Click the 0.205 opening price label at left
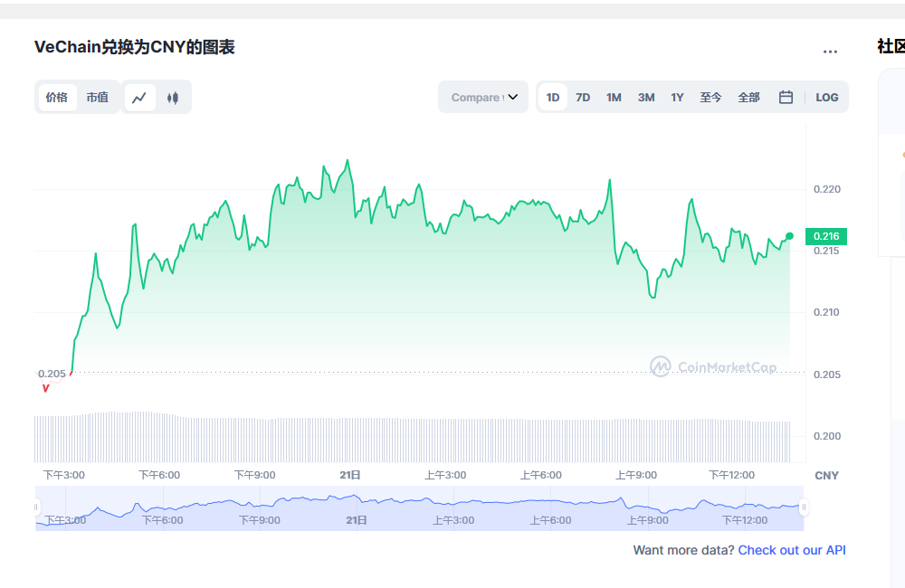Screen dimensions: 905x588 pyautogui.click(x=52, y=374)
